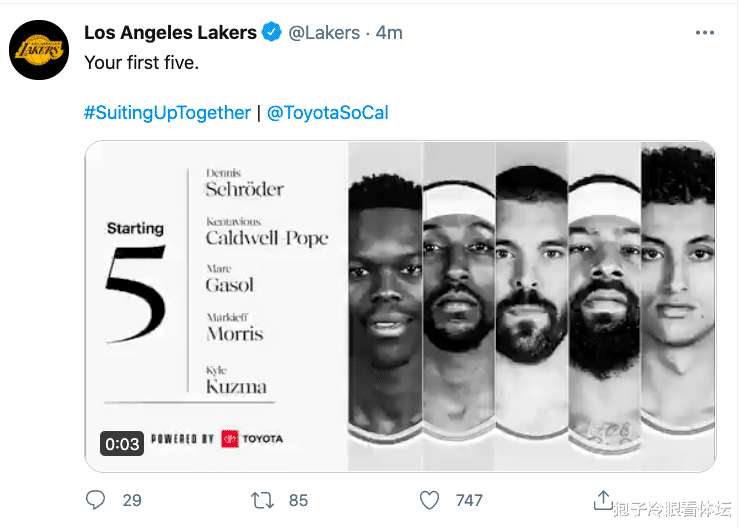
Task: Click the blue verified badge icon
Action: click(271, 33)
